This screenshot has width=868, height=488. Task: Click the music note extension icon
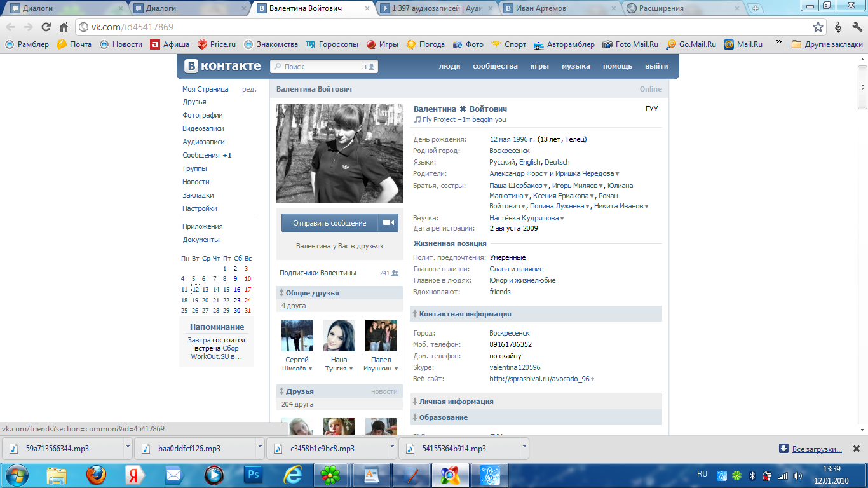[838, 27]
